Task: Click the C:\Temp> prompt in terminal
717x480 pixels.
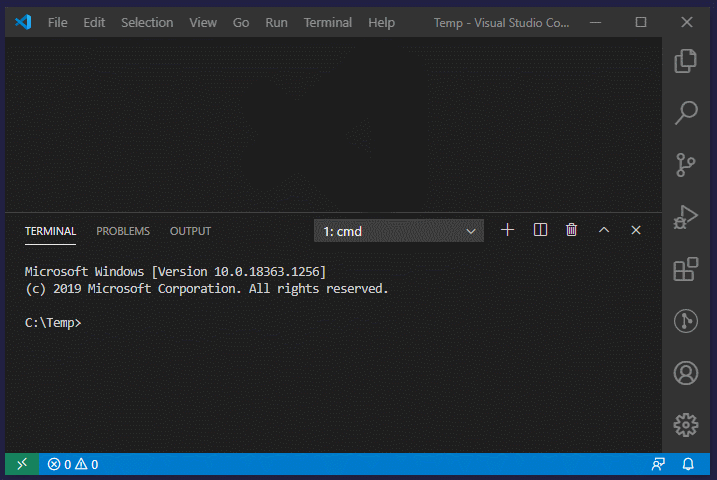Action: click(x=53, y=323)
